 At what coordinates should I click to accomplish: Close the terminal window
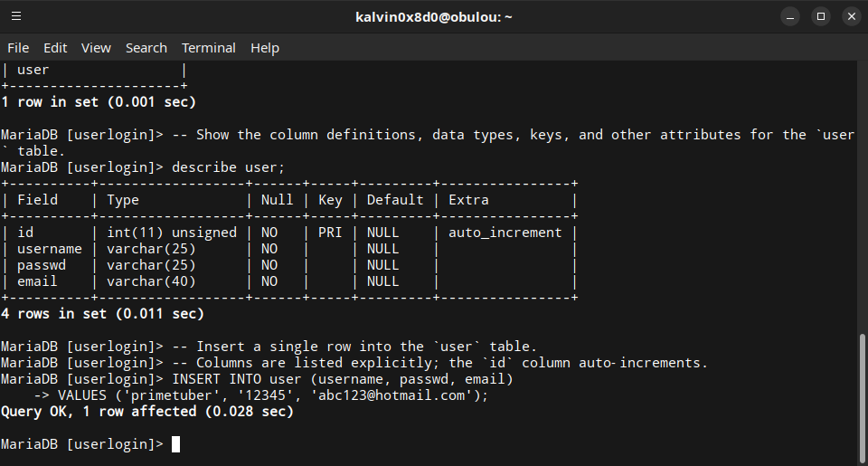[850, 16]
